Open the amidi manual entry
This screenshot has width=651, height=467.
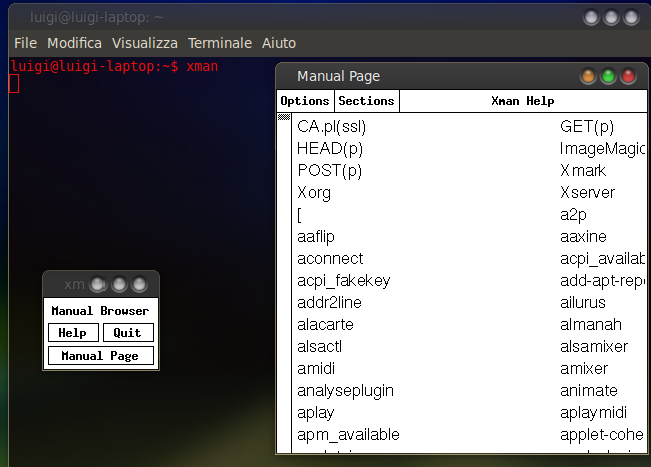coord(316,369)
